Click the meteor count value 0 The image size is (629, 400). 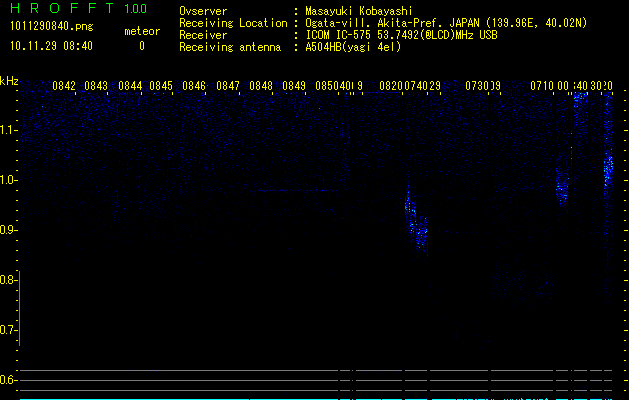[142, 46]
